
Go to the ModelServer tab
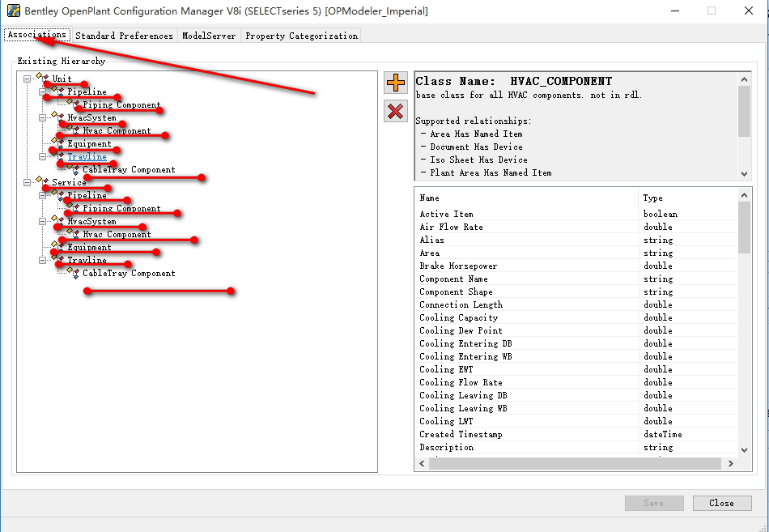click(x=209, y=36)
